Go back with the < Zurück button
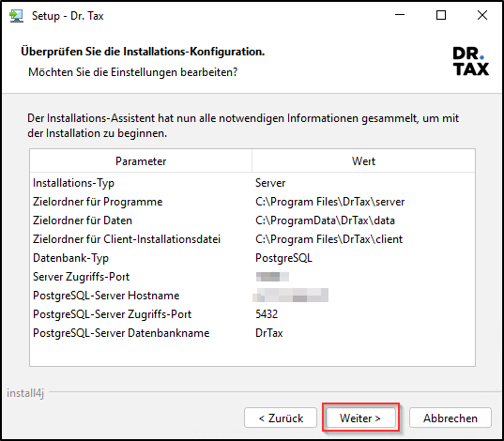The height and width of the screenshot is (441, 504). click(x=281, y=418)
